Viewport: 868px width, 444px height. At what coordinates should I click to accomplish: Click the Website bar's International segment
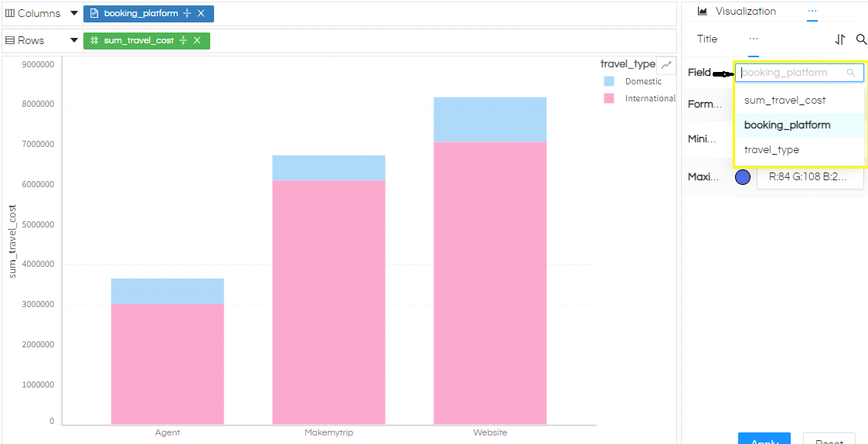pyautogui.click(x=490, y=282)
